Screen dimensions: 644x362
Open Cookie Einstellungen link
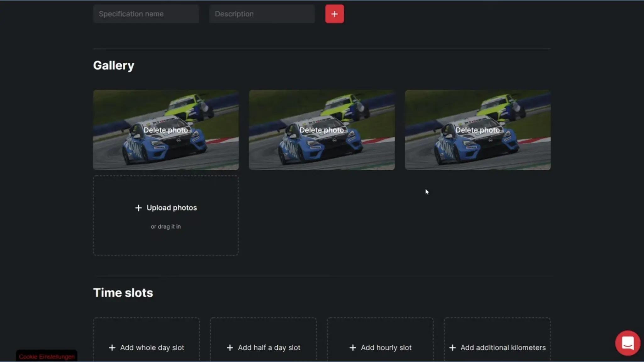tap(47, 357)
